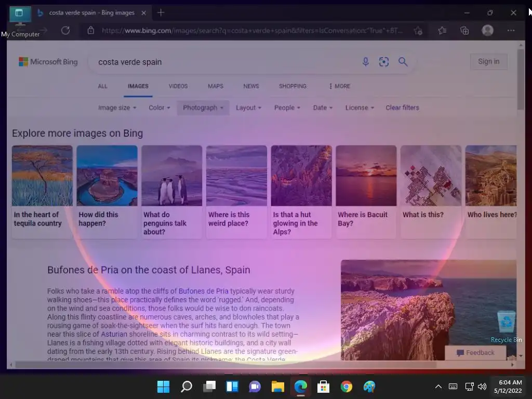Screen dimensions: 532x399
Task: Click the horizontal scrollbar thumb
Action: click(x=225, y=365)
